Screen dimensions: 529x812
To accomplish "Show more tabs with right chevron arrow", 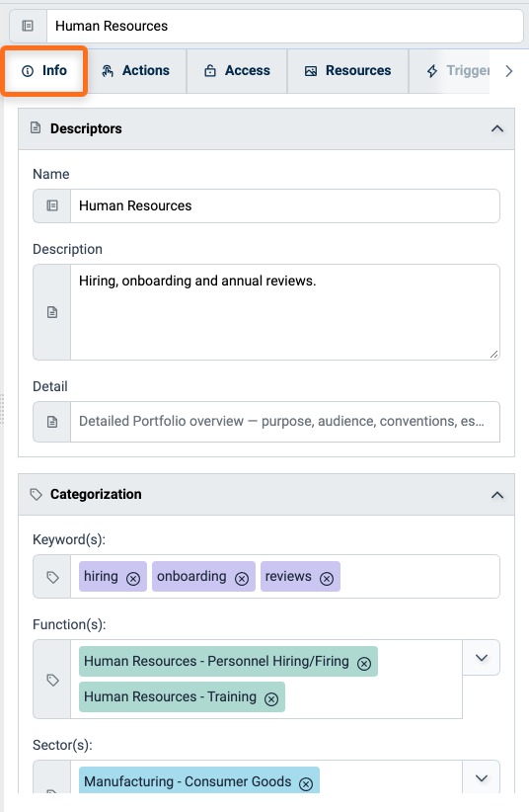I will pyautogui.click(x=509, y=71).
